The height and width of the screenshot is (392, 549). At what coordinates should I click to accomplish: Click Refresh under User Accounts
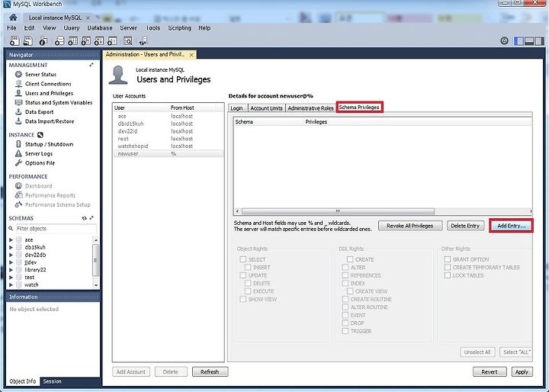point(210,371)
